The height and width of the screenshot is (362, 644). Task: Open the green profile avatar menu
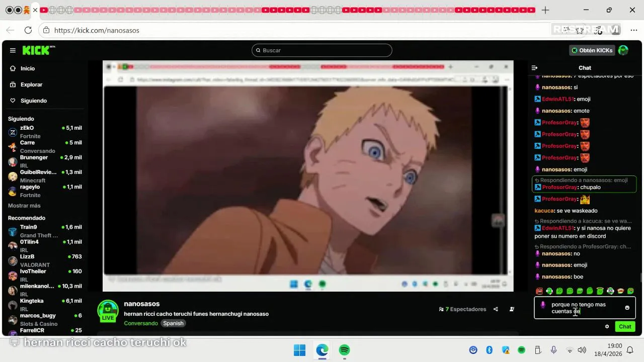(623, 50)
